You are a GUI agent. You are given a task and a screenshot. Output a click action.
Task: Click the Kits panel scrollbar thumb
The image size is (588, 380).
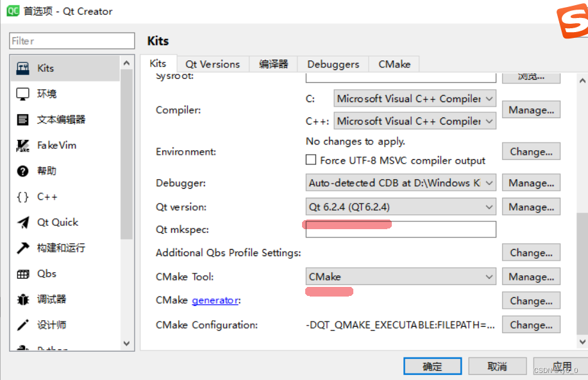(582, 273)
